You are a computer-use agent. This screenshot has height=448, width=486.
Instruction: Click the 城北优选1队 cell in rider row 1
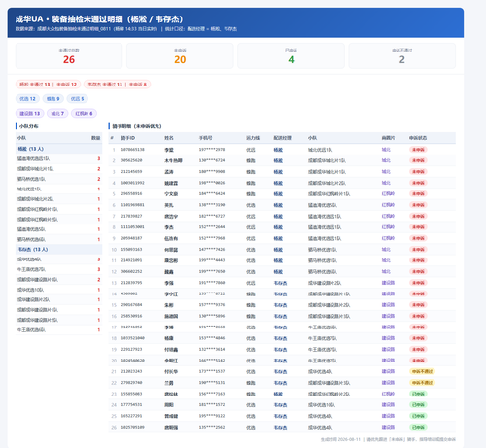point(320,150)
